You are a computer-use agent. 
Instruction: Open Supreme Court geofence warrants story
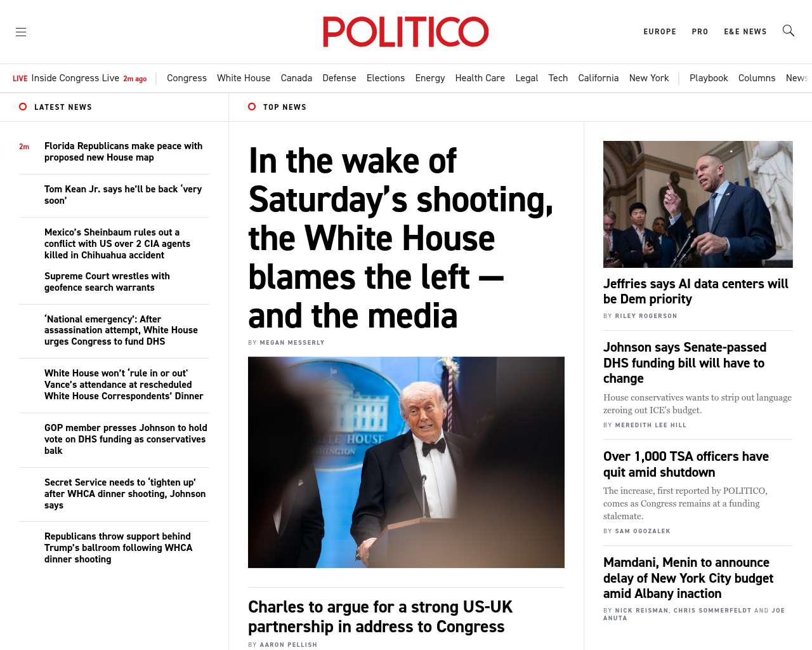[107, 282]
